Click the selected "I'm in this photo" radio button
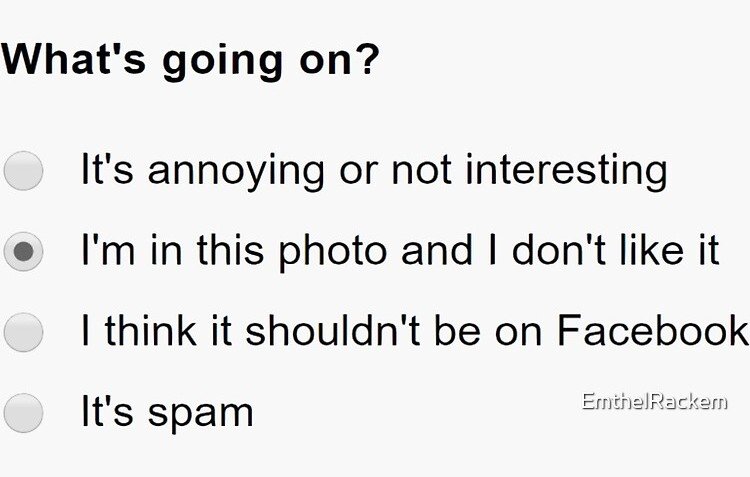Screen dimensions: 750x477 (23, 252)
